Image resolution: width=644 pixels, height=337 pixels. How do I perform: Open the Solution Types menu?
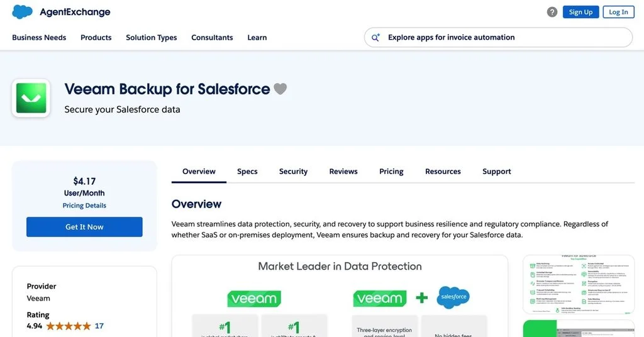click(151, 37)
